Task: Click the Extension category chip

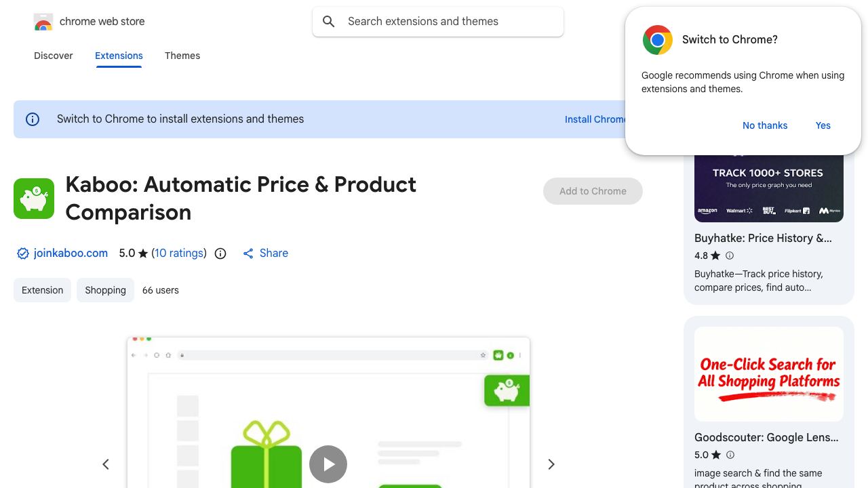Action: coord(42,290)
